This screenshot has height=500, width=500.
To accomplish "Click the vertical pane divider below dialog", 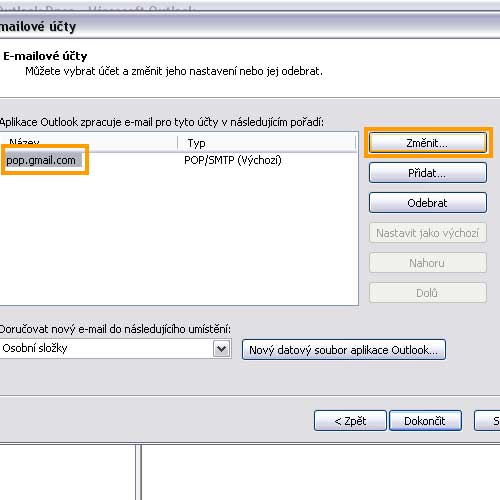I will click(138, 472).
